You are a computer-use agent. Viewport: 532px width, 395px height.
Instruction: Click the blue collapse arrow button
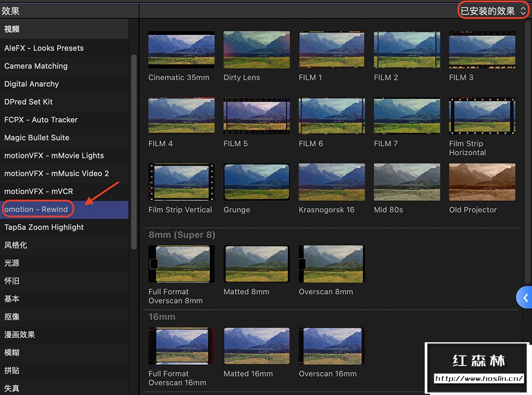524,298
